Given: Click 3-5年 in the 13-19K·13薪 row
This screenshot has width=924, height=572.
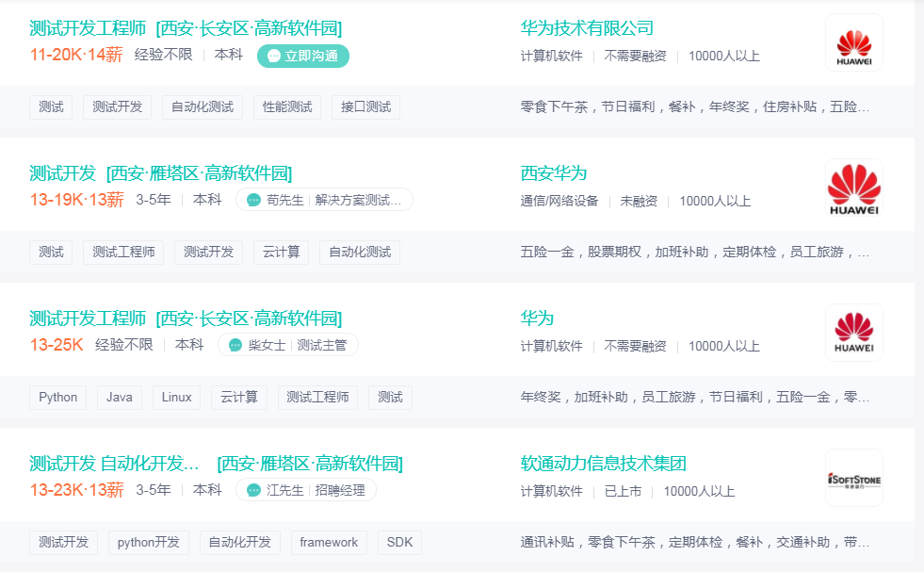Looking at the screenshot, I should tap(154, 200).
